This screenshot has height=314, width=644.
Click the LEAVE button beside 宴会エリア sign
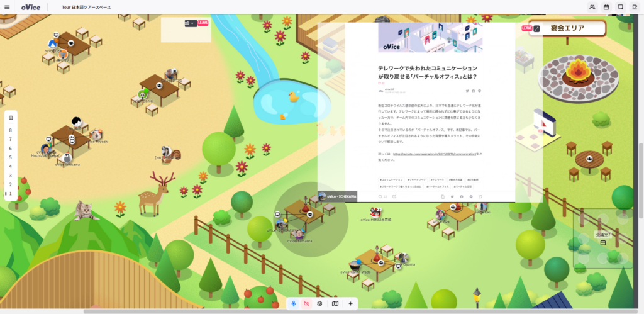pos(526,28)
